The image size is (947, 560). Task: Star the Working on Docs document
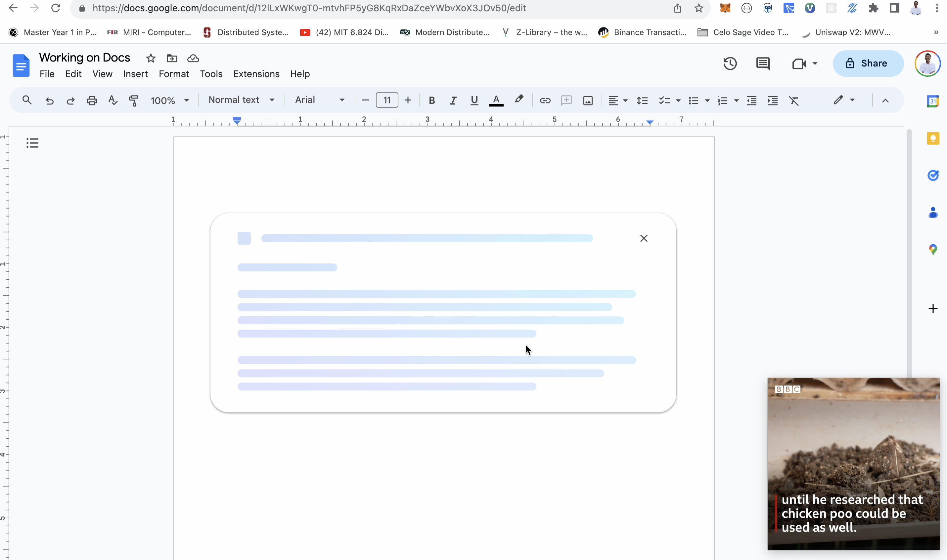[151, 59]
